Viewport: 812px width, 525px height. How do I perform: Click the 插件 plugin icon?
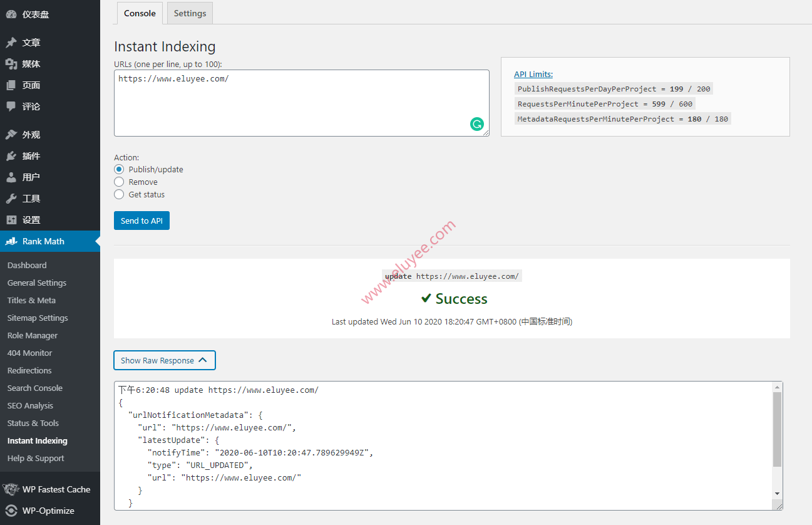[11, 156]
